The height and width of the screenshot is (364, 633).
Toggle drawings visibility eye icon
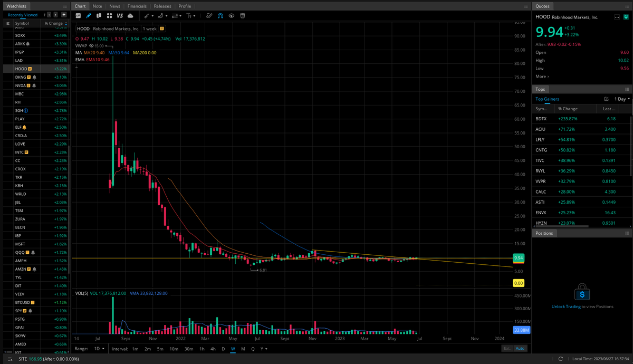click(x=232, y=16)
